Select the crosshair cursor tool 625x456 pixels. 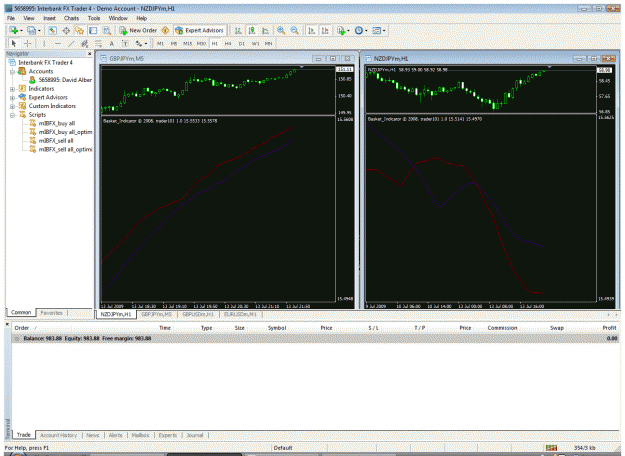point(28,43)
